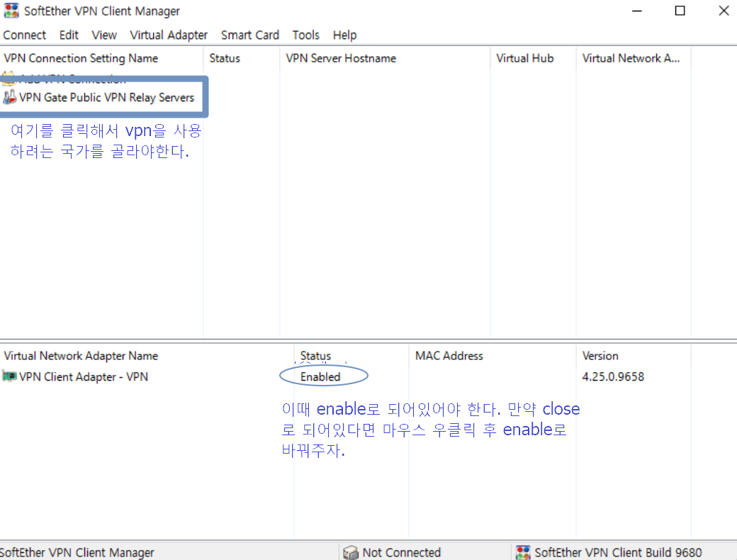Maximize the SoftEther VPN Client Manager window

(680, 11)
